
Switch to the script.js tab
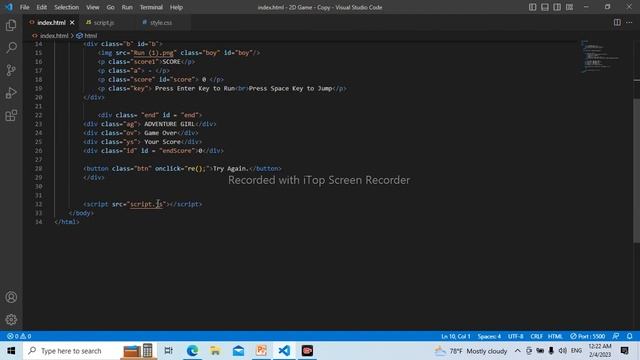[x=104, y=22]
